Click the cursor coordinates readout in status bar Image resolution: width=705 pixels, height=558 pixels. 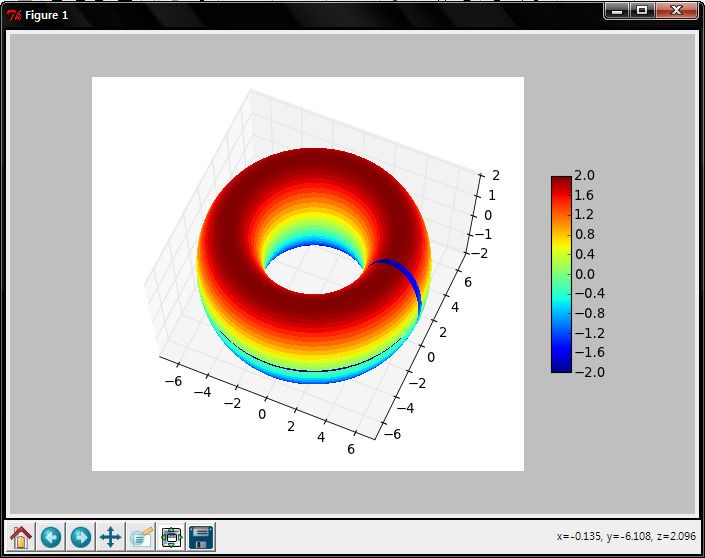pyautogui.click(x=626, y=536)
